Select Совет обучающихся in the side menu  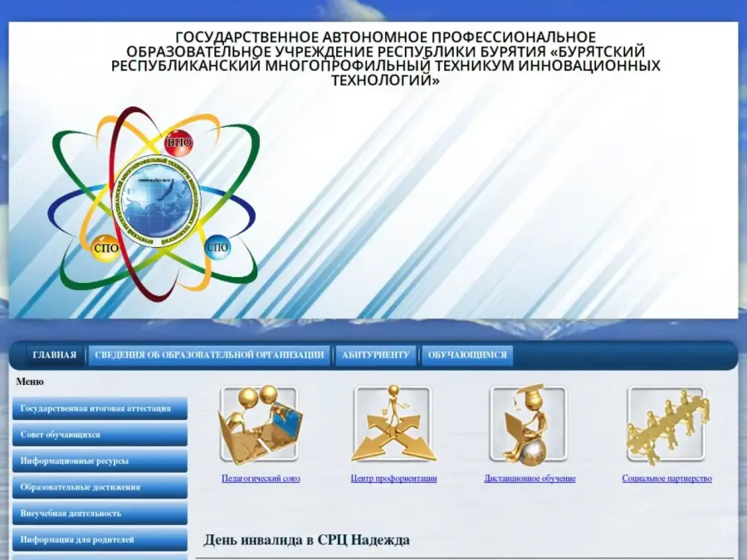pyautogui.click(x=100, y=435)
